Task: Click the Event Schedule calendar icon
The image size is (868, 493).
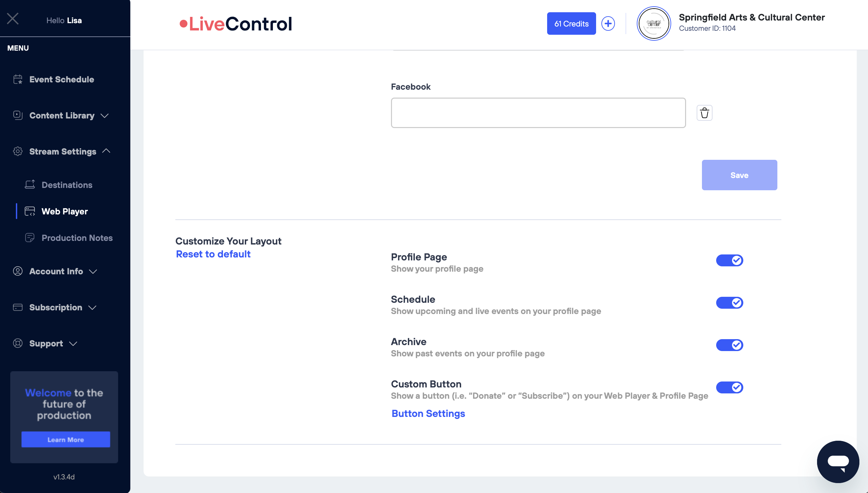Action: click(x=18, y=79)
